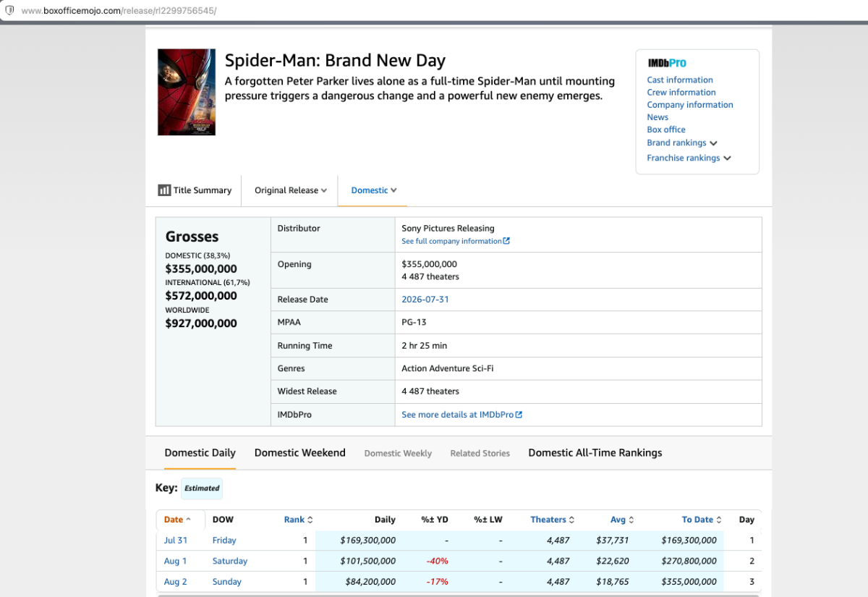Click the browser address bar URL
Image resolution: width=868 pixels, height=597 pixels.
click(x=119, y=11)
